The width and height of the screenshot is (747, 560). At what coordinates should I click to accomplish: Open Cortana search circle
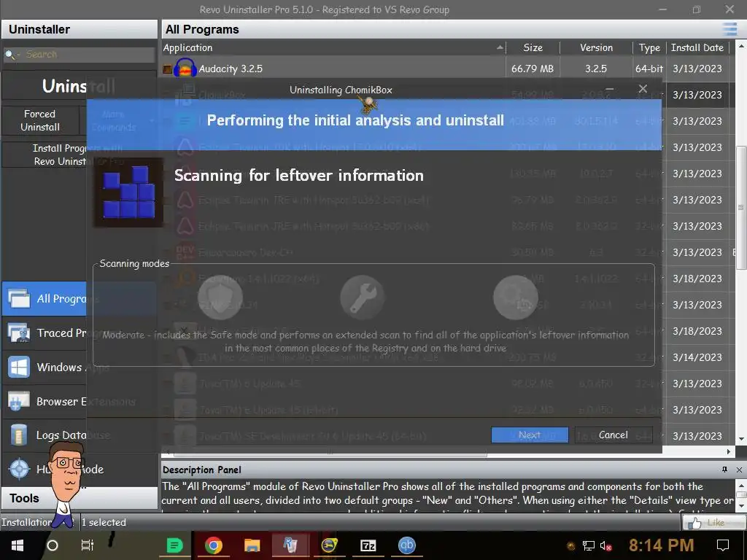coord(53,545)
